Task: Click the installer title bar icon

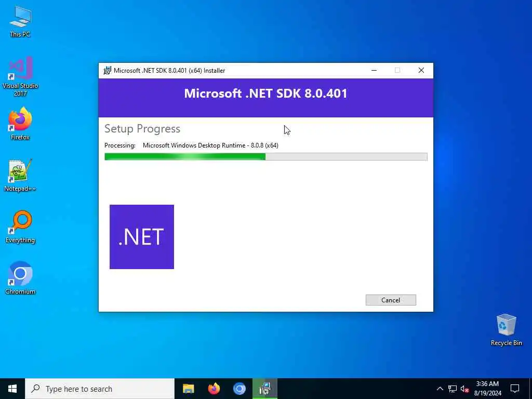Action: 107,70
